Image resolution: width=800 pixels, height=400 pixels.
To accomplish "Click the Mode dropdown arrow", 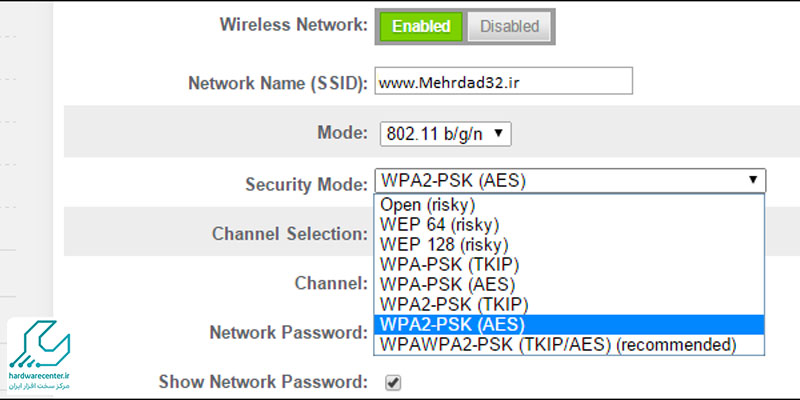I will click(x=499, y=134).
